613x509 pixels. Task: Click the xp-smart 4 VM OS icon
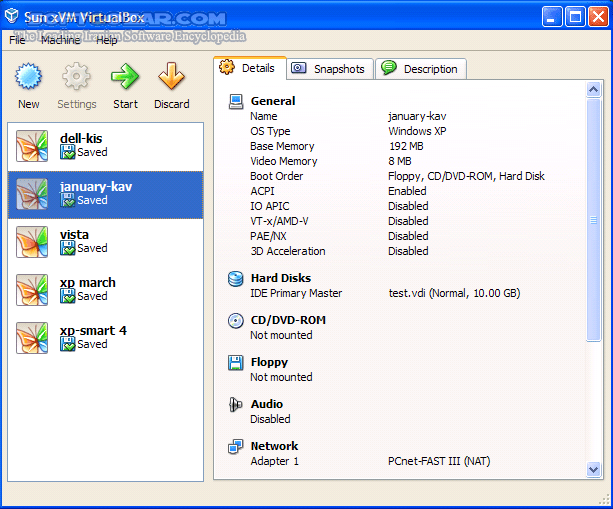(x=32, y=339)
